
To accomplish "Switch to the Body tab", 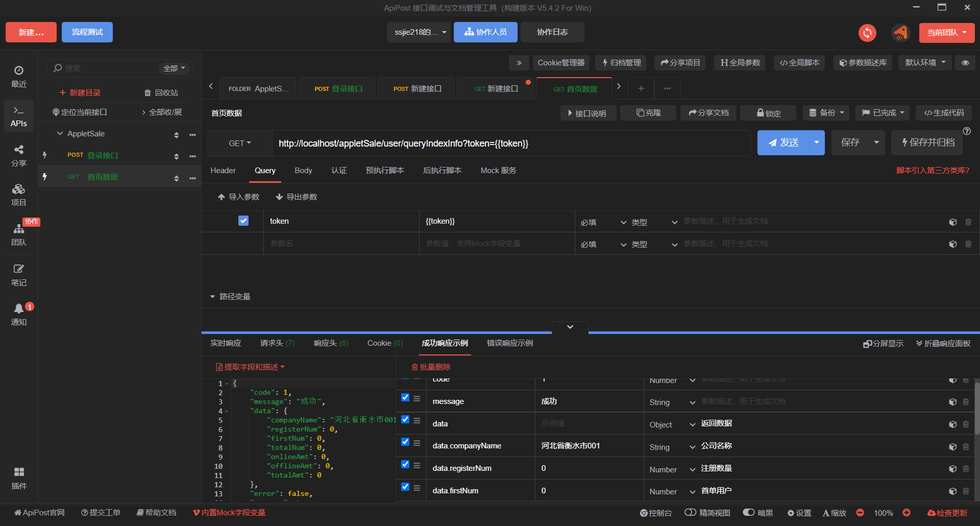I will (303, 171).
